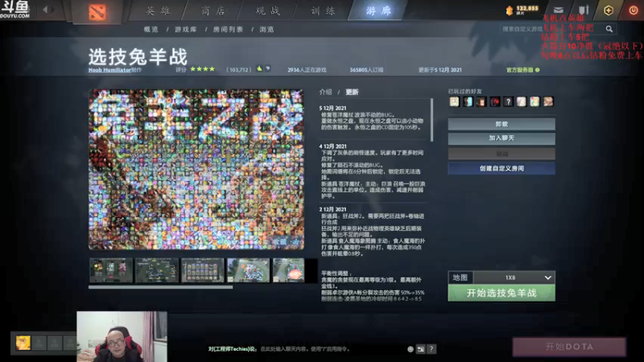Viewport: 644px width, 362px height.
Task: Click the 365805人订阅 subscriber count
Action: click(x=366, y=70)
